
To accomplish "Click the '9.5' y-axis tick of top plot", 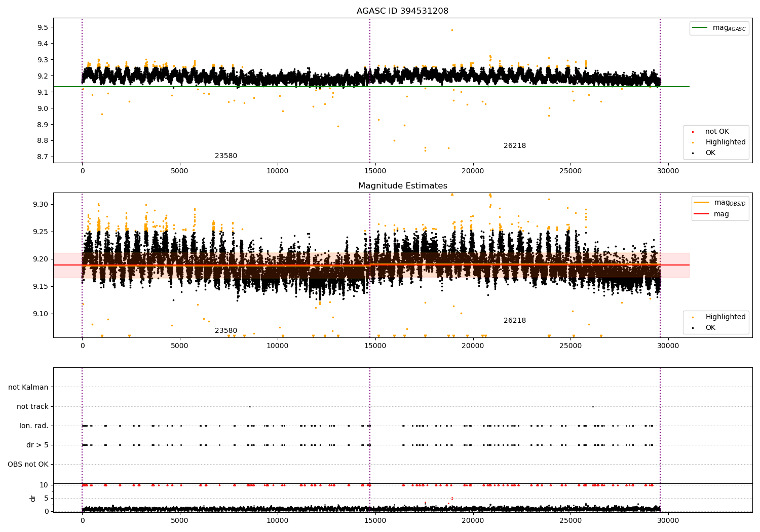I will [43, 27].
